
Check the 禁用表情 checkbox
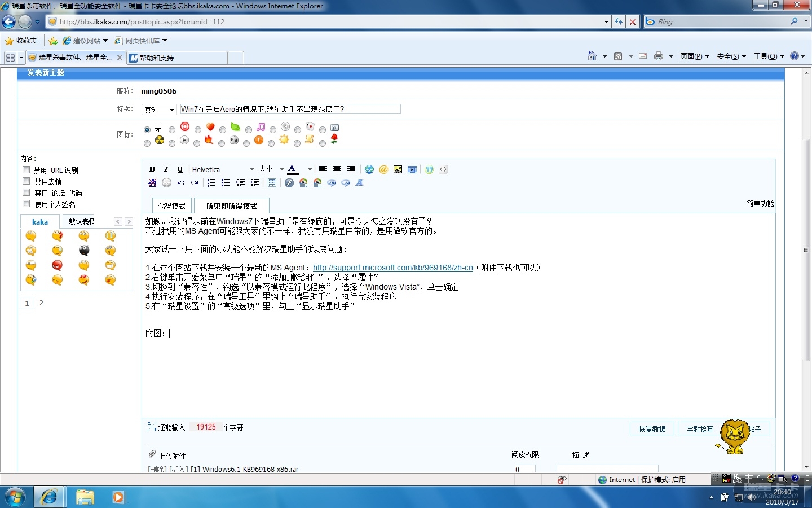(x=26, y=181)
